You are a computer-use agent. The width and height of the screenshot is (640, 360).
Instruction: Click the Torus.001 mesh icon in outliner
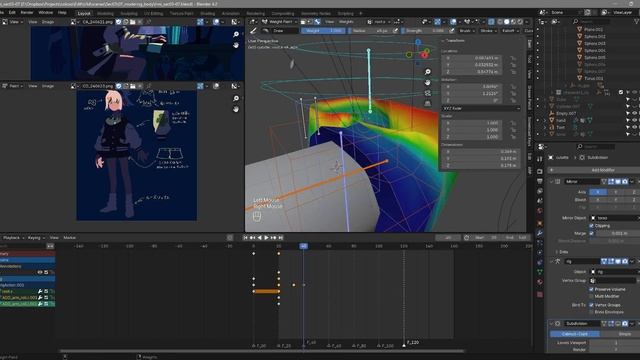click(x=579, y=78)
